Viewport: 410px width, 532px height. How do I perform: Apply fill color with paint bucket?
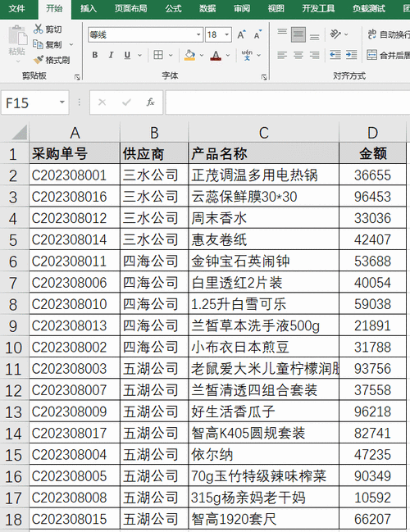189,55
